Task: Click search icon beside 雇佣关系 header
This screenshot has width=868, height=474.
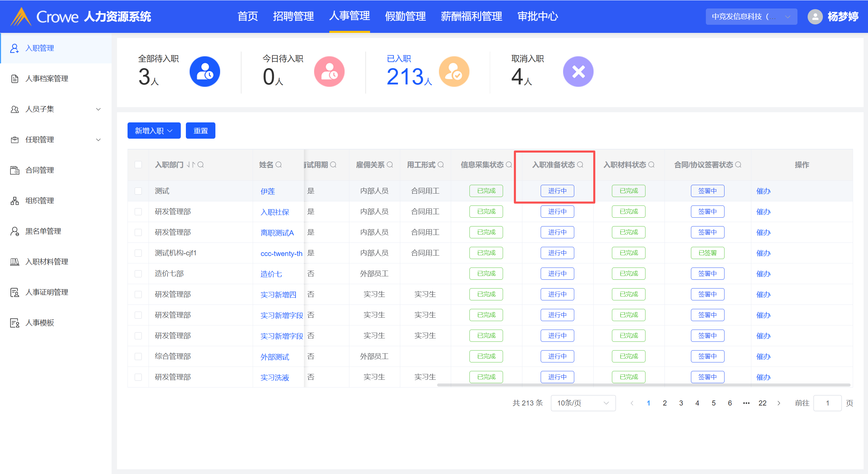Action: pos(390,165)
